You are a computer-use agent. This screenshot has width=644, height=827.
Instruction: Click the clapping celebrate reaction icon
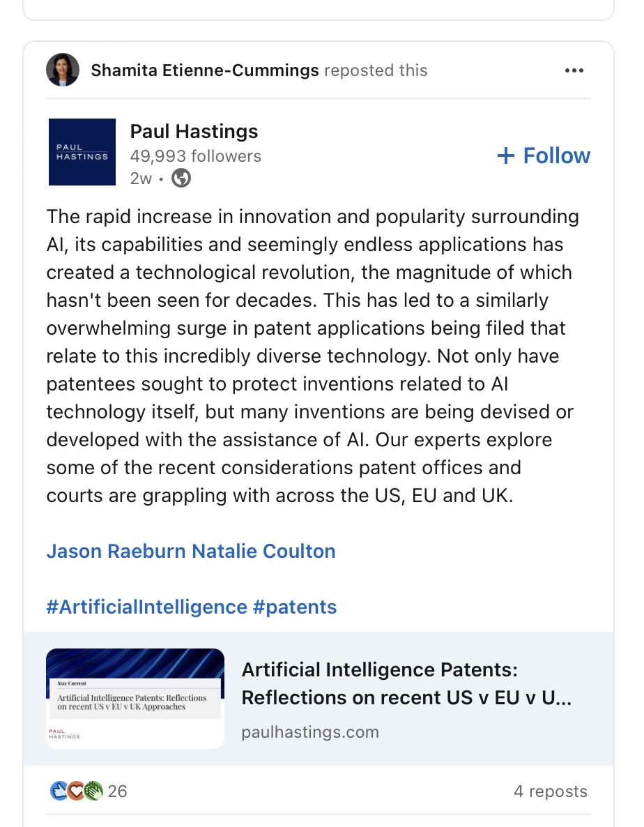coord(93,791)
